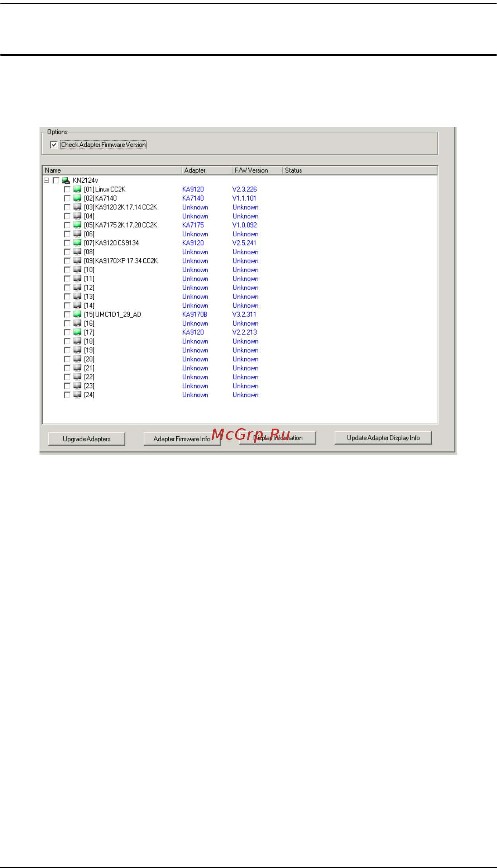
Task: Click the KN2124v switch device icon
Action: point(66,181)
